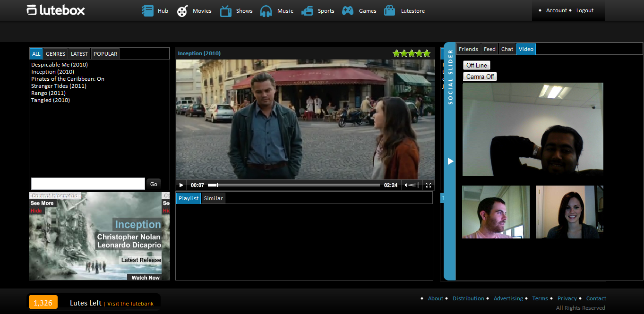Play the Inception video

tap(181, 185)
